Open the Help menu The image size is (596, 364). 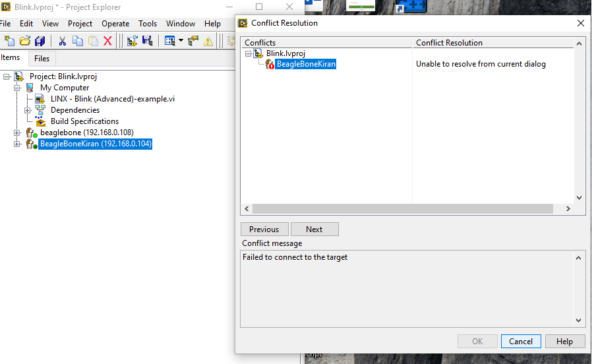212,24
